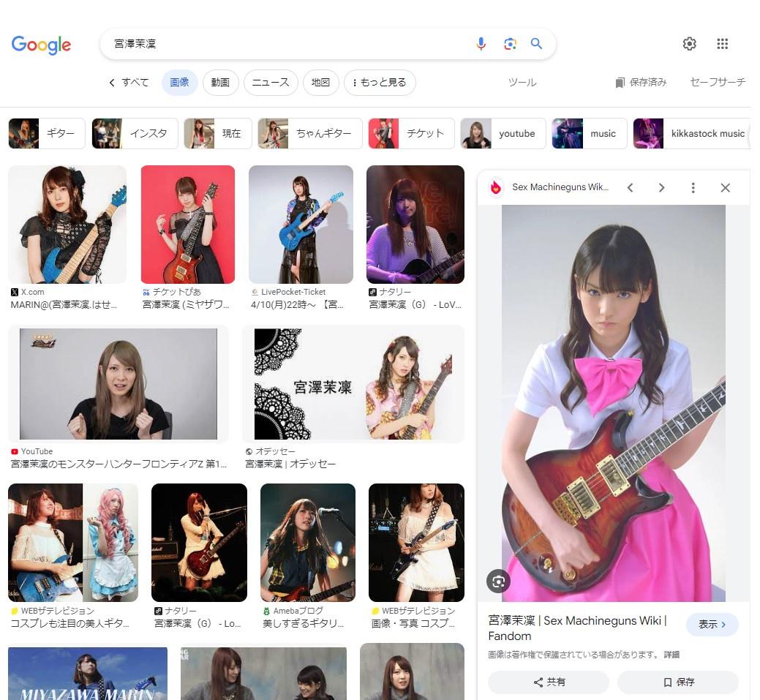Open コスプレも注目の美人ギタ... caption link
760x700 pixels.
tap(70, 623)
